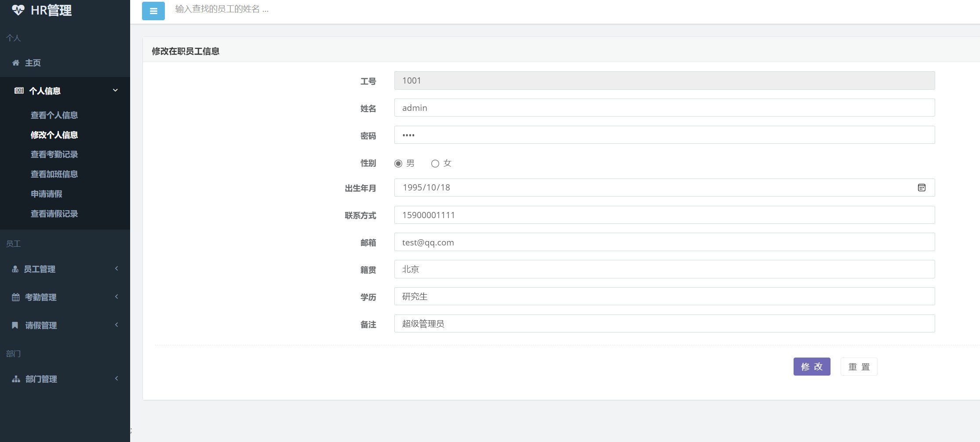This screenshot has height=442, width=980.
Task: Click the 修改在职员工信息 panel heading
Action: click(186, 51)
